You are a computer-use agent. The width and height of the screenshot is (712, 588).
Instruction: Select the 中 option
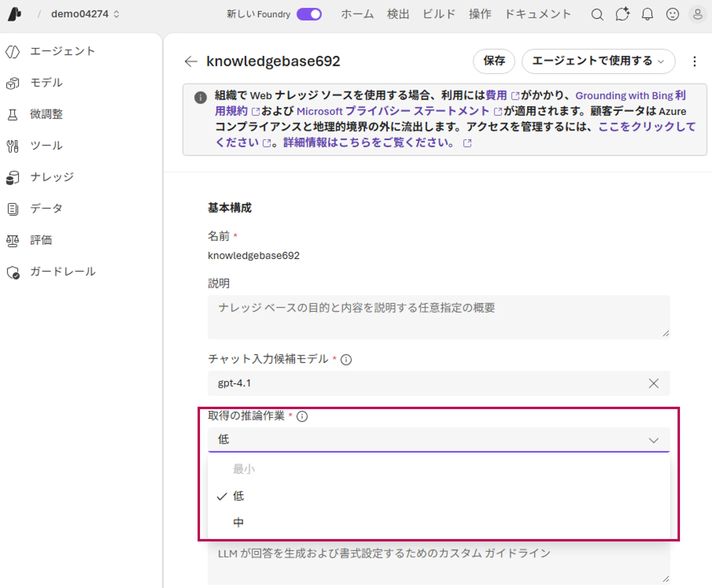439,522
